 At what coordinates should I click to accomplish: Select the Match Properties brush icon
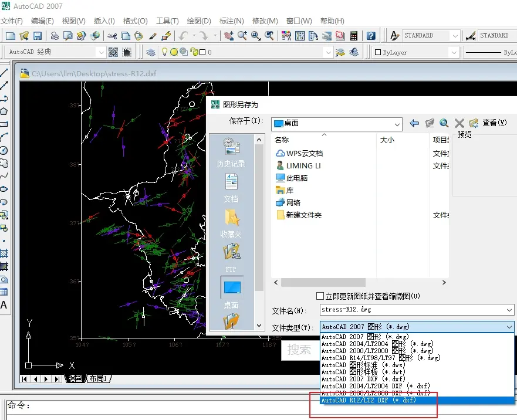(153, 36)
